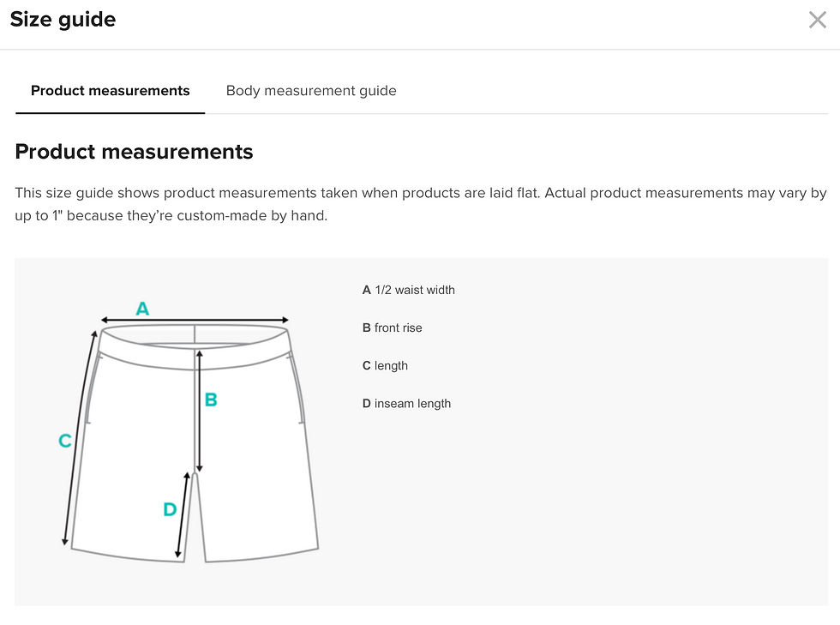Viewport: 840px width, 625px height.
Task: Close the Size guide dialog
Action: tap(817, 21)
